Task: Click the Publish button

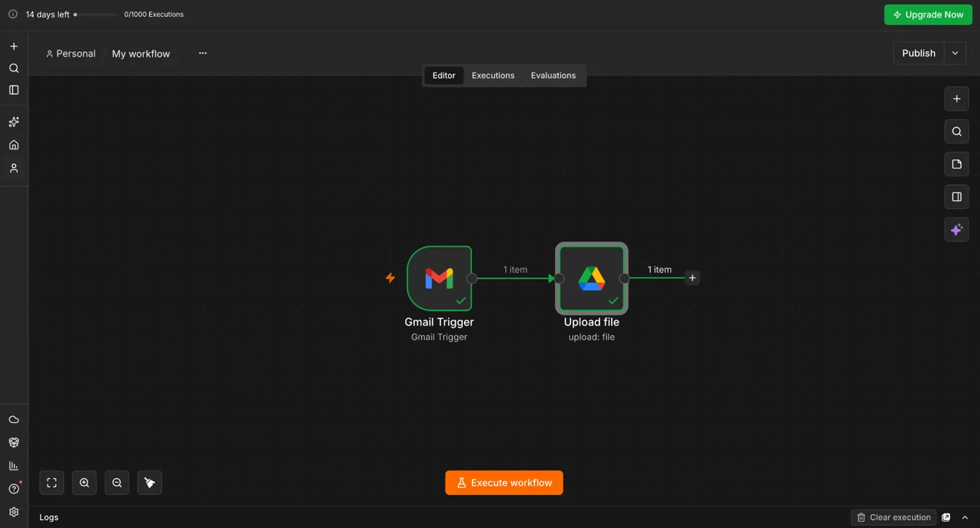Action: pos(918,53)
